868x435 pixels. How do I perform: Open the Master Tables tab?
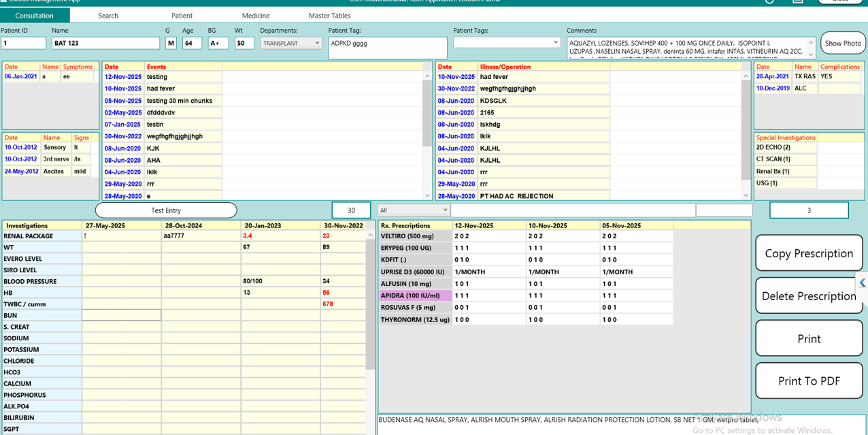click(x=330, y=16)
